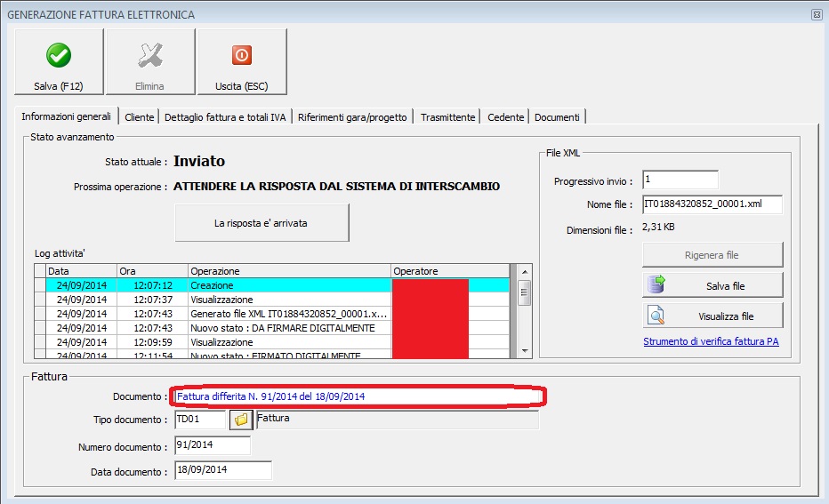Click the Inviato status text
Viewport: 829px width, 504px height.
[x=199, y=161]
